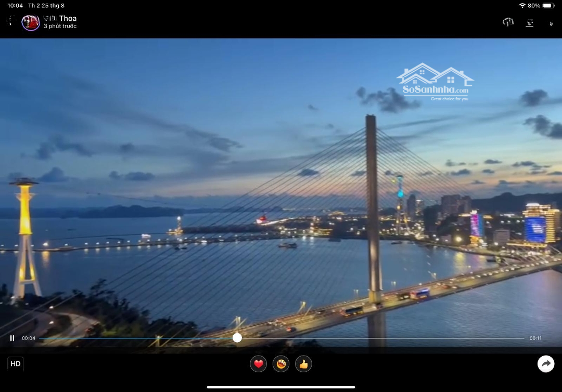
Task: React with the laughing face emoji
Action: point(281,364)
